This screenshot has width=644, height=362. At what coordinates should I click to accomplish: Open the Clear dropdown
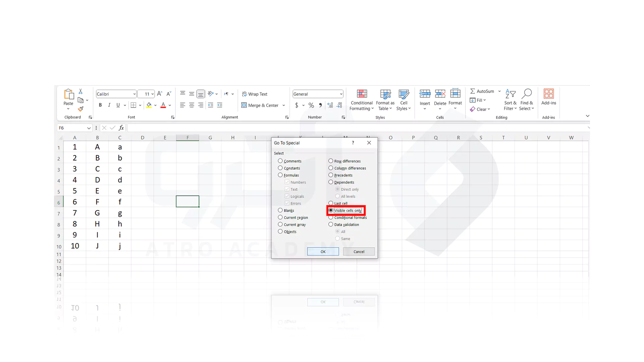coord(480,109)
